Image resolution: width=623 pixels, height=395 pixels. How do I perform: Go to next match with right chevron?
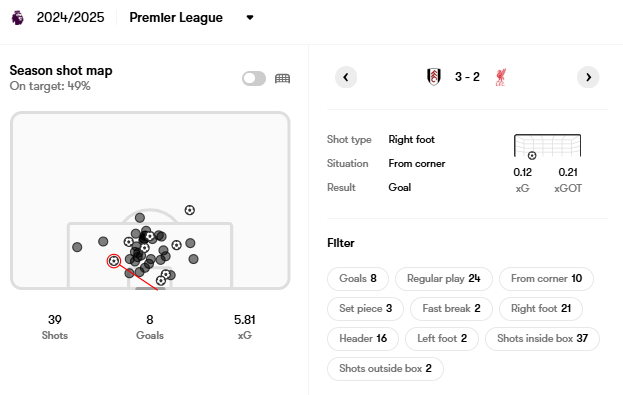click(x=588, y=77)
